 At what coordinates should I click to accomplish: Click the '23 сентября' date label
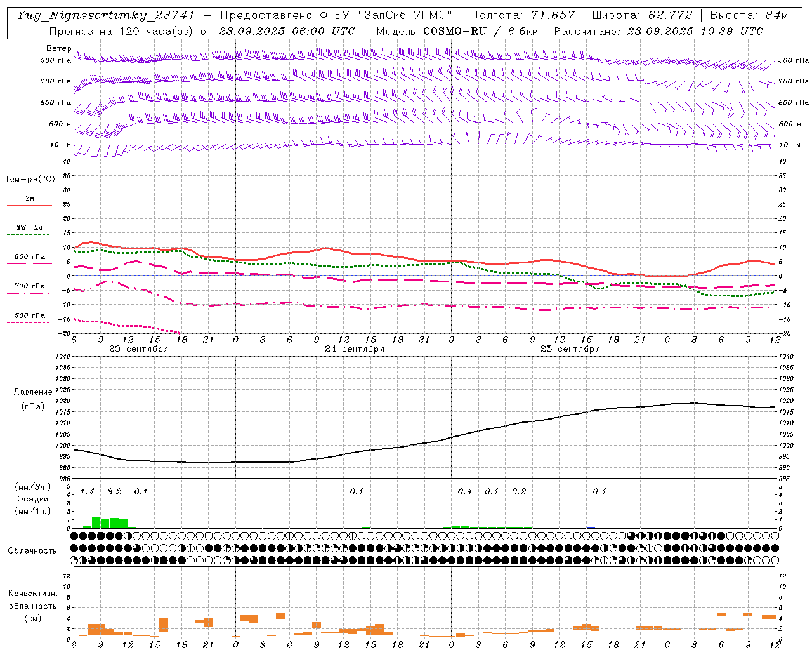tap(138, 349)
